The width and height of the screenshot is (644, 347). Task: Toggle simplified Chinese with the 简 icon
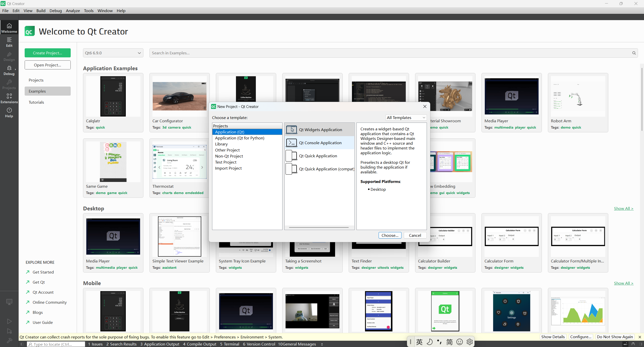click(x=449, y=342)
